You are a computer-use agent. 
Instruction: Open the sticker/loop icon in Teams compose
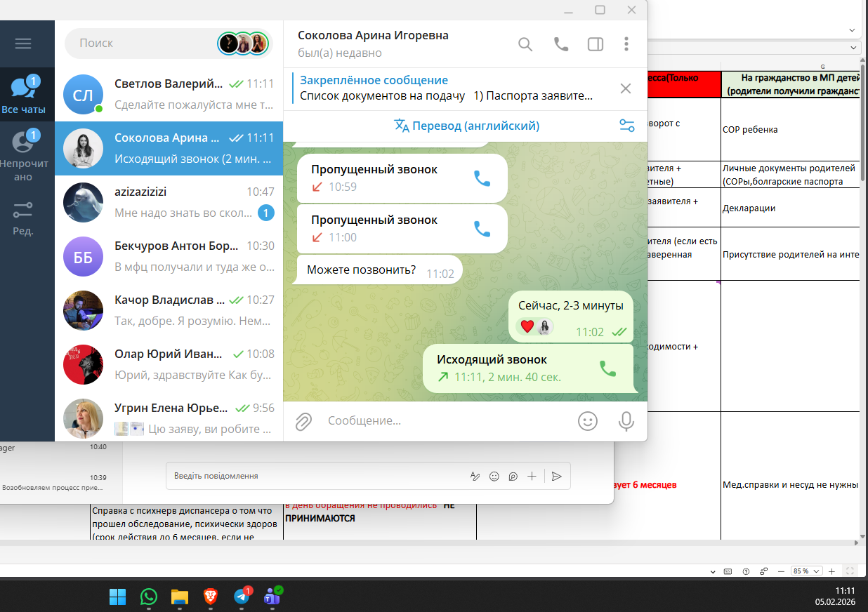tap(513, 476)
